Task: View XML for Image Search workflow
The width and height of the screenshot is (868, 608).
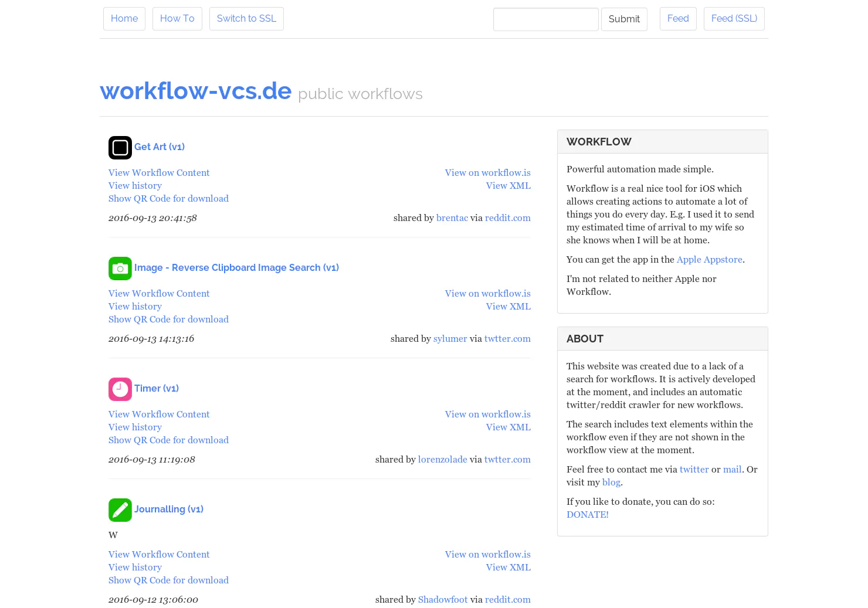Action: pos(508,306)
